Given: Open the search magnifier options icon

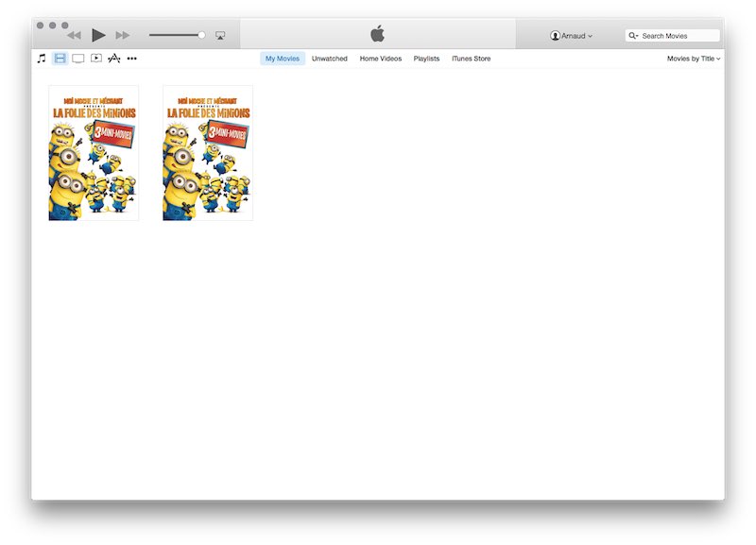Looking at the screenshot, I should pos(633,36).
